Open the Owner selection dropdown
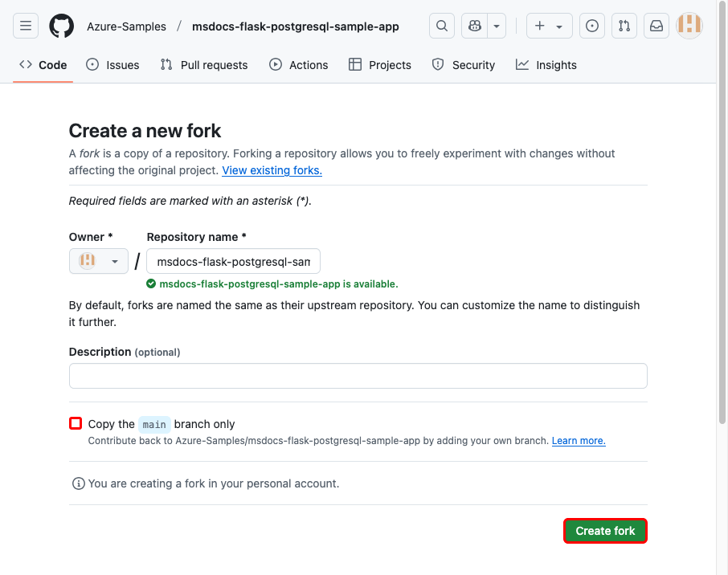The image size is (728, 575). [98, 260]
